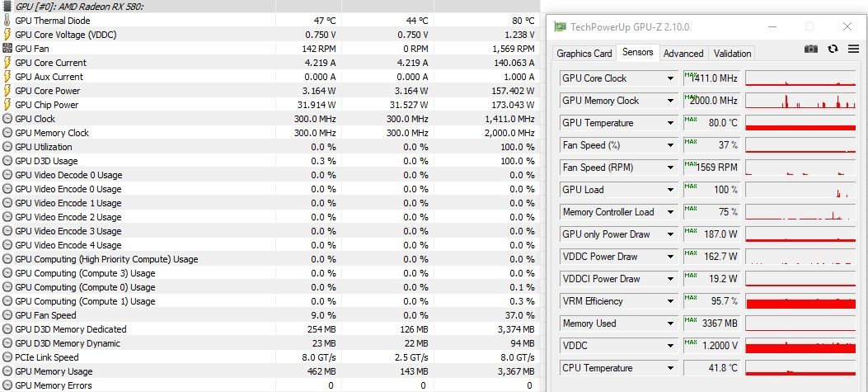Open the Fan Speed (RPM) dropdown arrow
The height and width of the screenshot is (392, 868).
(670, 168)
